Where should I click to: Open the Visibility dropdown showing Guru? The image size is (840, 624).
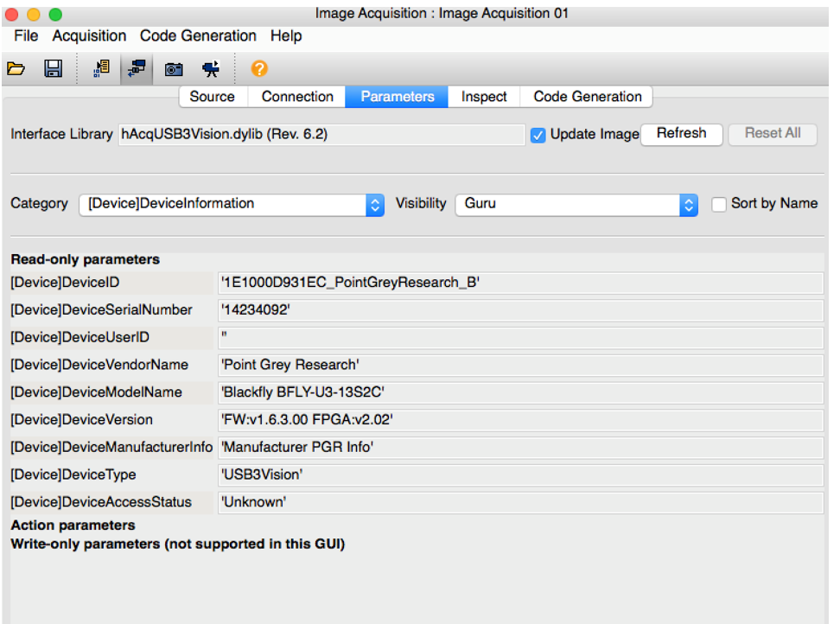(x=576, y=205)
